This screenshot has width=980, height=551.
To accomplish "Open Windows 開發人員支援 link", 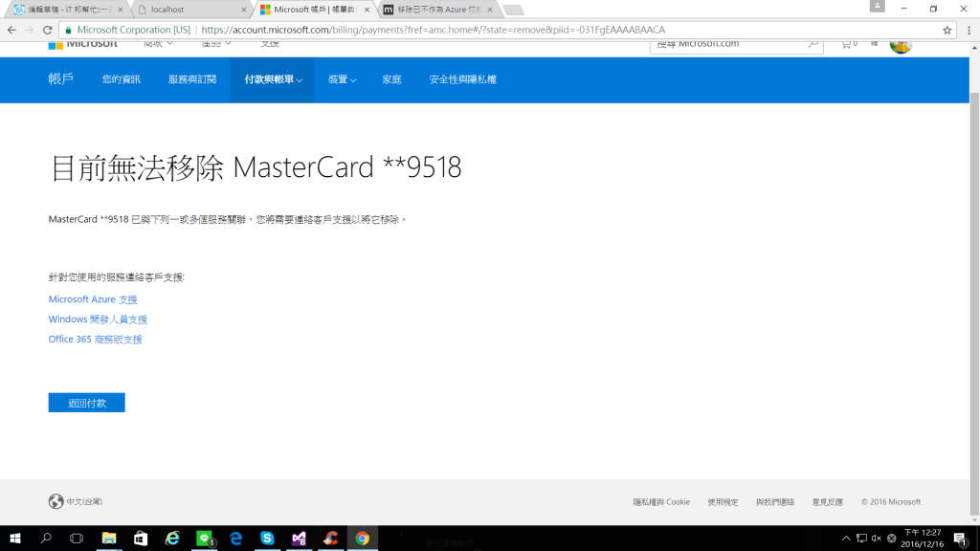I will point(98,320).
